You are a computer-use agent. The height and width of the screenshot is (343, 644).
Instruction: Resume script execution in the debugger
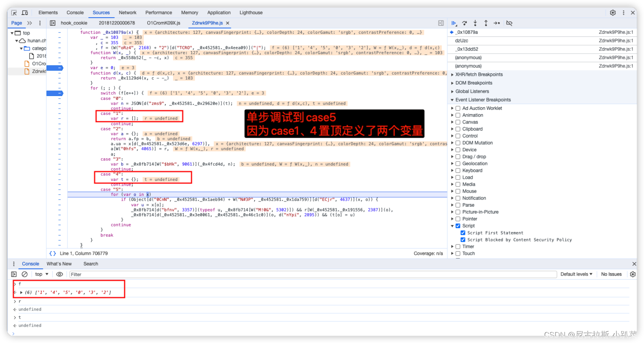tap(454, 23)
